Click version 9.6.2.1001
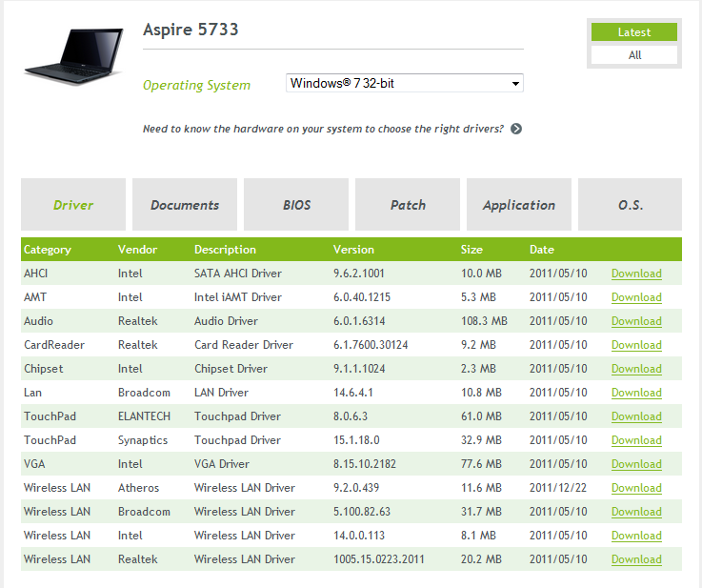Image resolution: width=702 pixels, height=588 pixels. (x=358, y=274)
